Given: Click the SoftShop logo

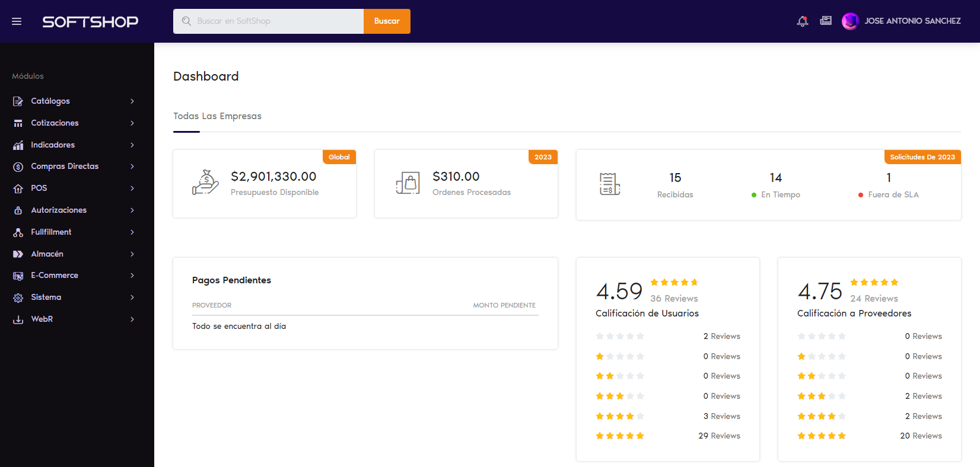Looking at the screenshot, I should (90, 21).
